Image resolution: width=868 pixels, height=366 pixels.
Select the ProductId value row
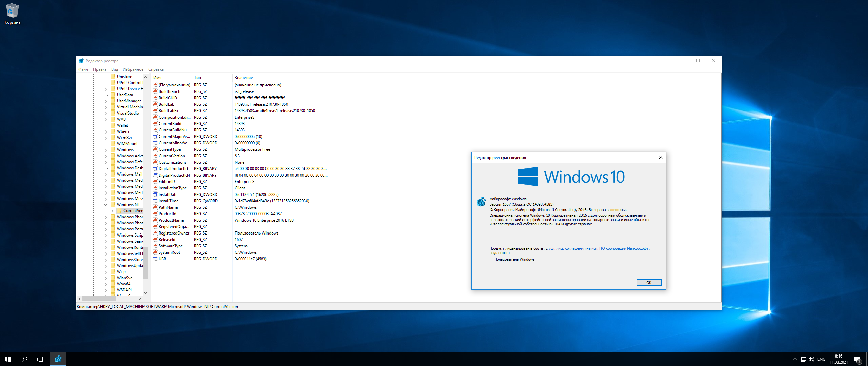click(x=240, y=213)
